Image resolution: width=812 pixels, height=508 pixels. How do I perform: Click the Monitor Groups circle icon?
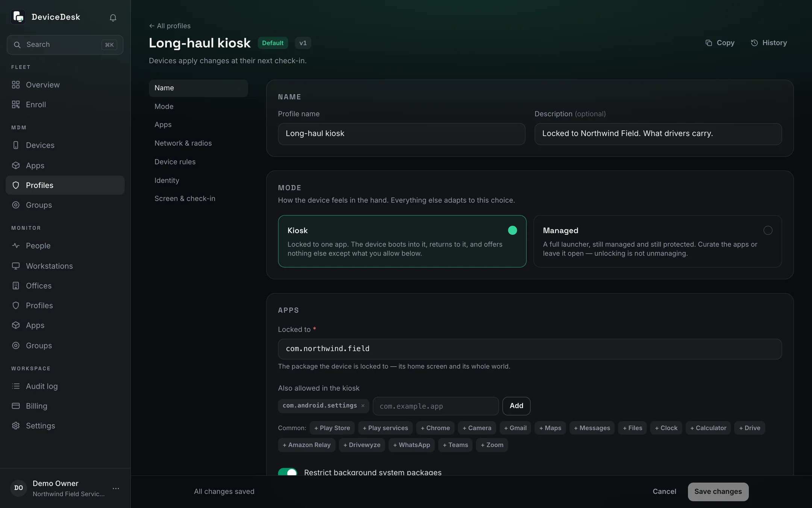[16, 345]
